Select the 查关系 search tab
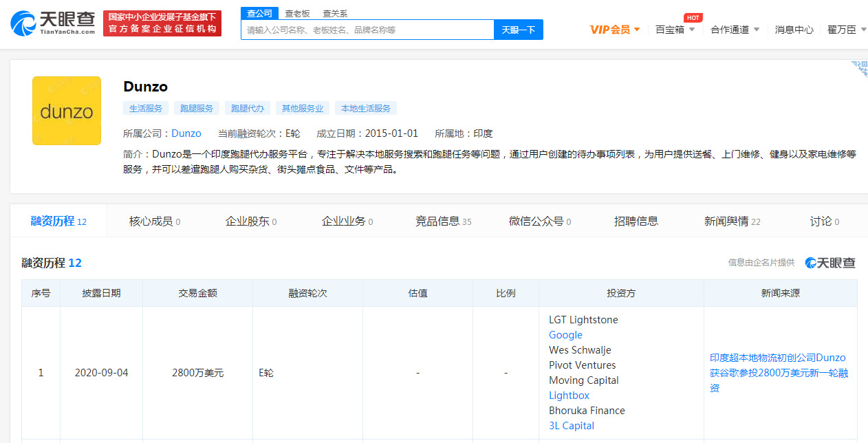Viewport: 868px width, 443px height. 335,13
